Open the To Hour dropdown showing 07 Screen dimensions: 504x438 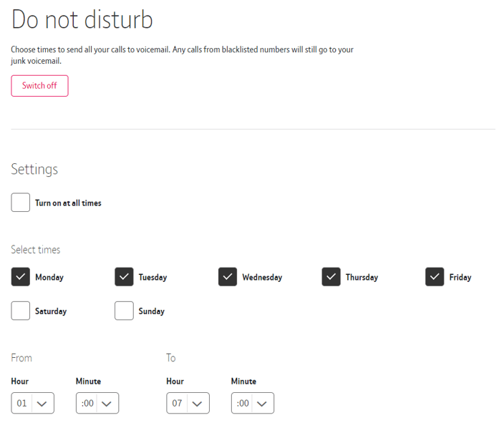click(188, 403)
